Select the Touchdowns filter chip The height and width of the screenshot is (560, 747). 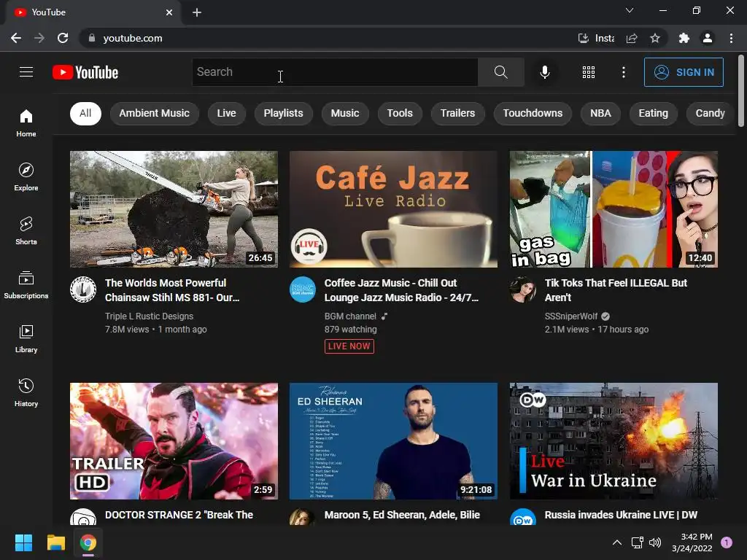(533, 113)
